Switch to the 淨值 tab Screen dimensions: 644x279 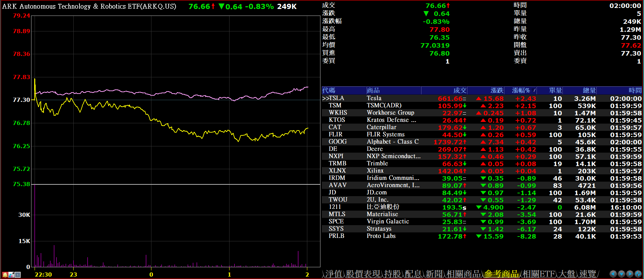point(334,274)
